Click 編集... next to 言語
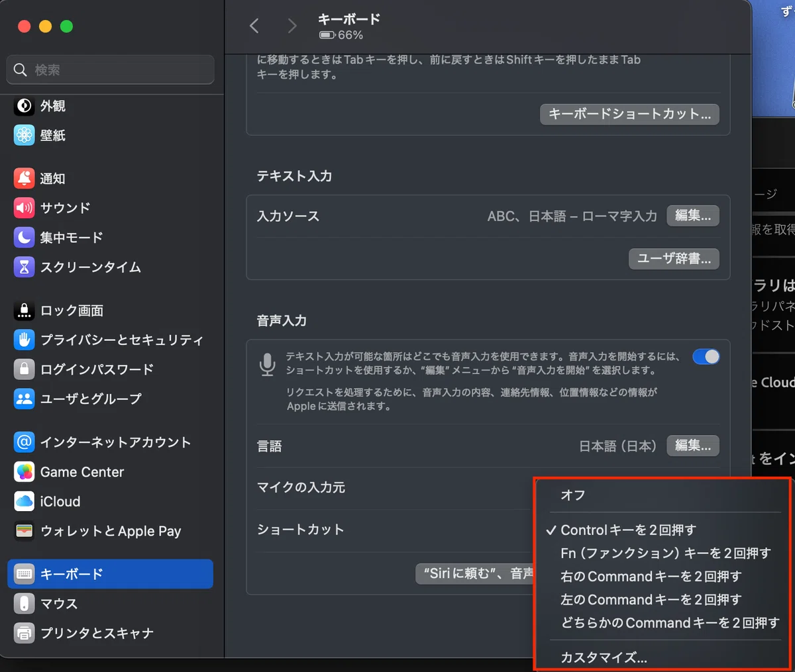Image resolution: width=795 pixels, height=672 pixels. tap(693, 446)
